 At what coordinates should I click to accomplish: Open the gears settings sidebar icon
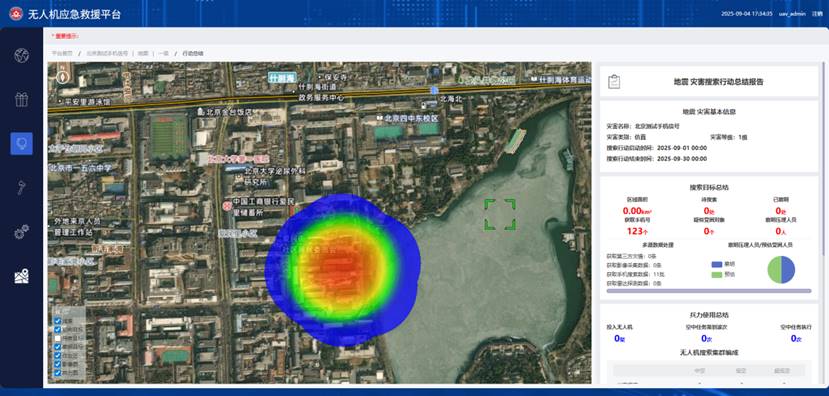[x=22, y=232]
